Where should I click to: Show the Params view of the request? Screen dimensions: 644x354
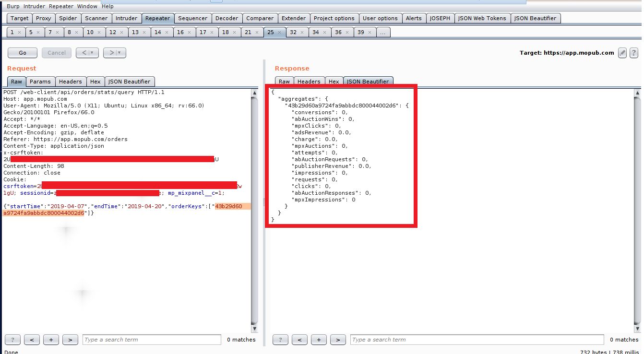[x=40, y=82]
